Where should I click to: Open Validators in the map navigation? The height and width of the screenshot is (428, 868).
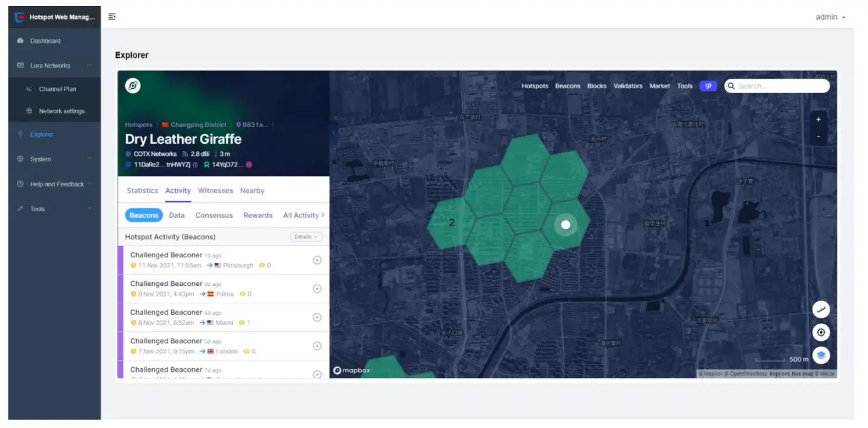[628, 86]
